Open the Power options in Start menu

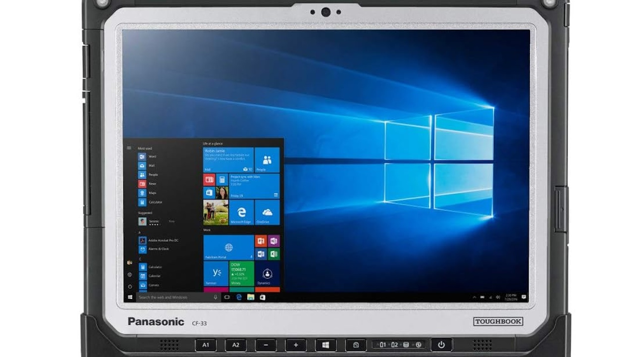130,286
